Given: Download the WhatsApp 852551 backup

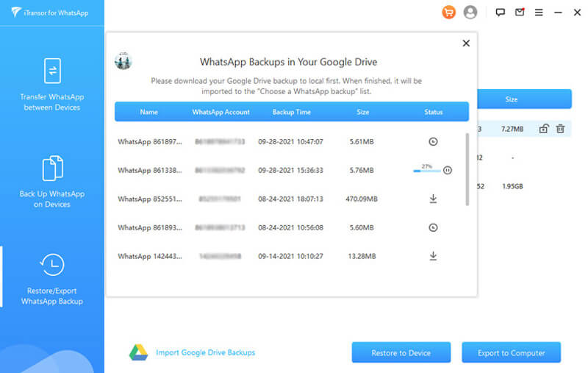Looking at the screenshot, I should [433, 199].
